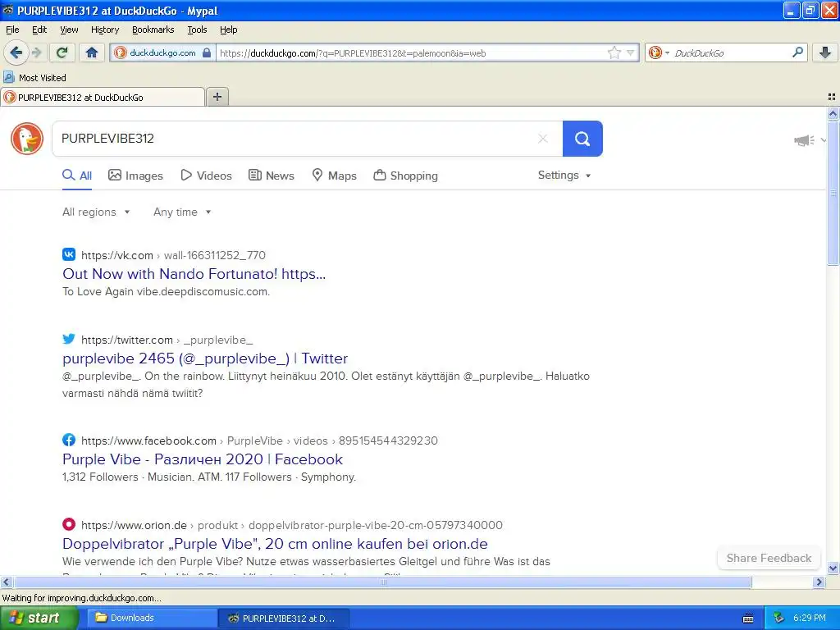Image resolution: width=840 pixels, height=630 pixels.
Task: Submit search with the blue magnifier button
Action: (x=582, y=139)
